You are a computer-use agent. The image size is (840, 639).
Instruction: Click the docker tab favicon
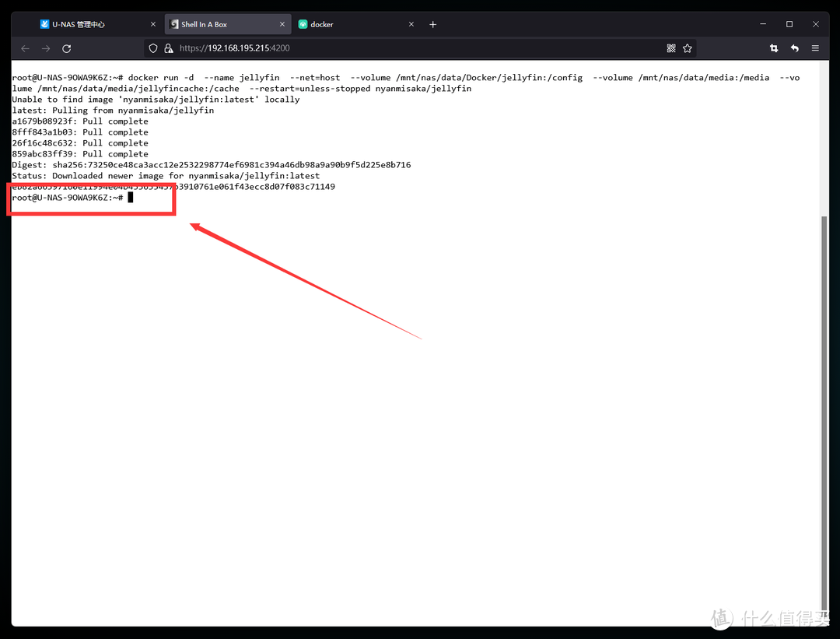[x=303, y=24]
